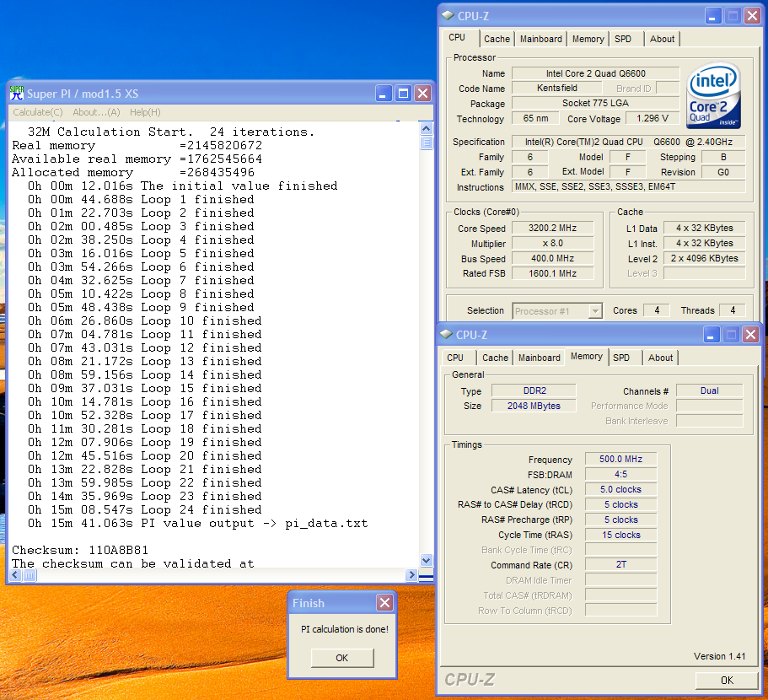Click the Rated FSB value 1600.1 MHz

click(x=552, y=274)
